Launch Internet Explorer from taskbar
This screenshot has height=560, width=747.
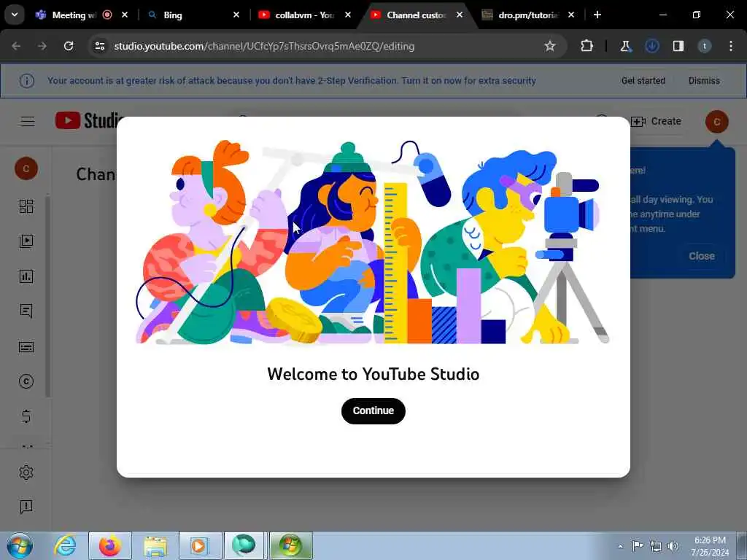[65, 545]
